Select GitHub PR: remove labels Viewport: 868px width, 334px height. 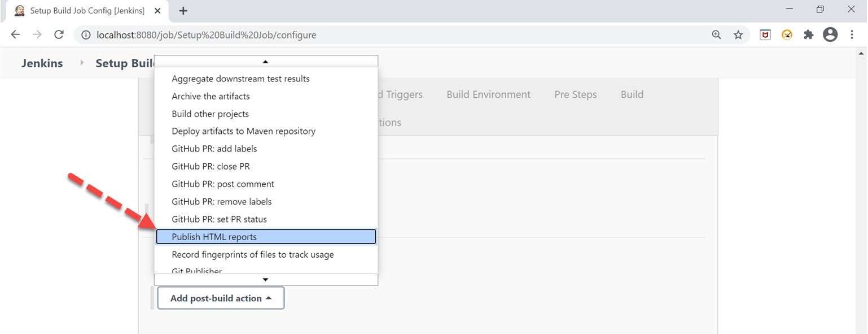(x=265, y=201)
